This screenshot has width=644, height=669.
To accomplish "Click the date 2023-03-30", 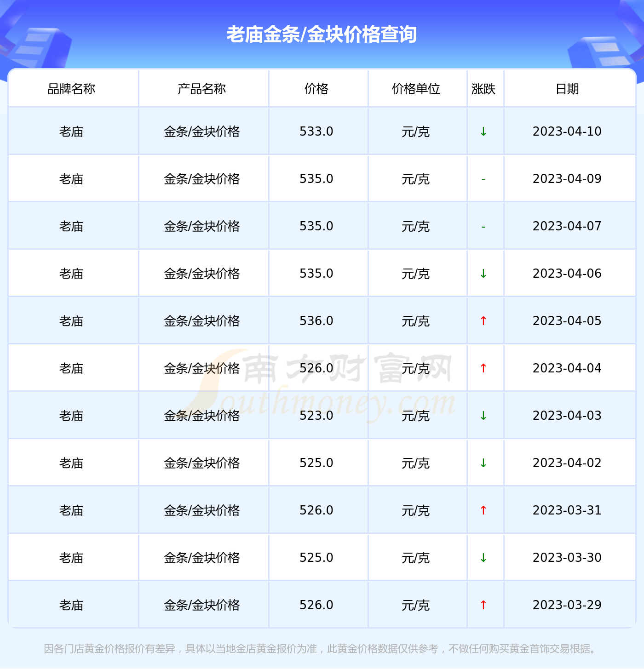I will click(567, 558).
